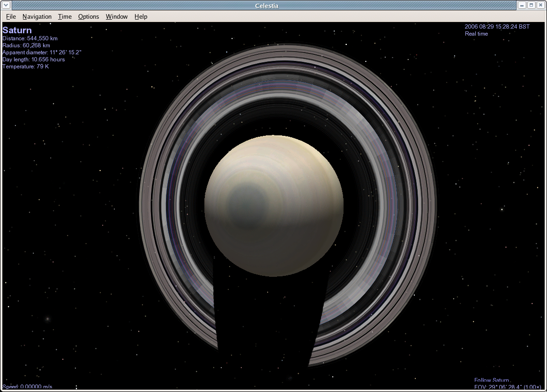
Task: Open the Navigation menu
Action: coord(37,16)
